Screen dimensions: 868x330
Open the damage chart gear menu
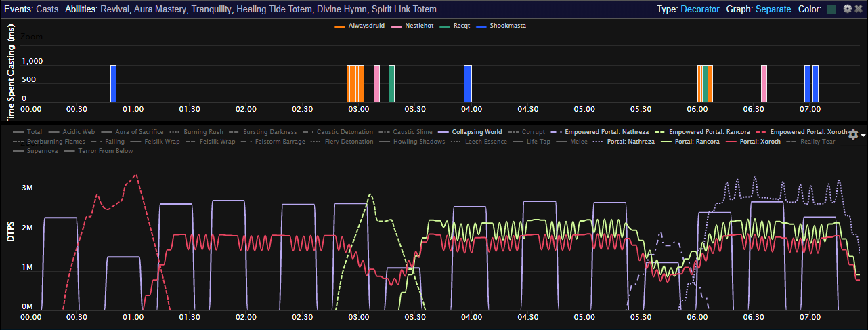click(x=854, y=135)
